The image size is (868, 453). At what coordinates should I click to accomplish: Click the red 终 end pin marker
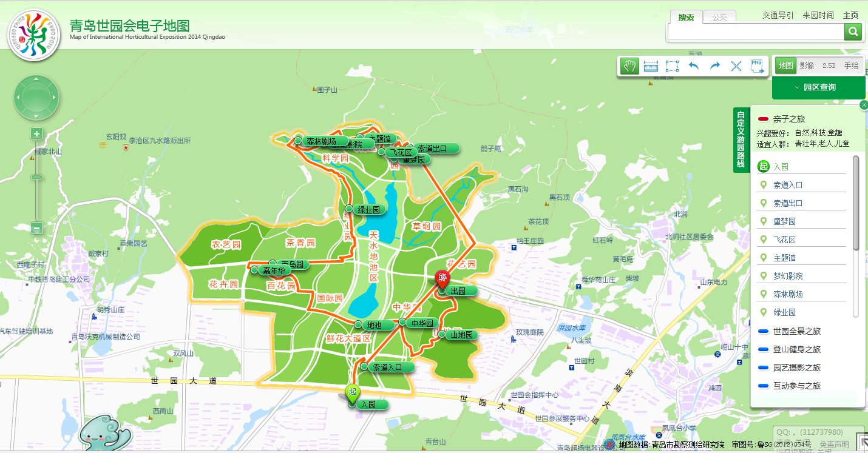coord(442,280)
